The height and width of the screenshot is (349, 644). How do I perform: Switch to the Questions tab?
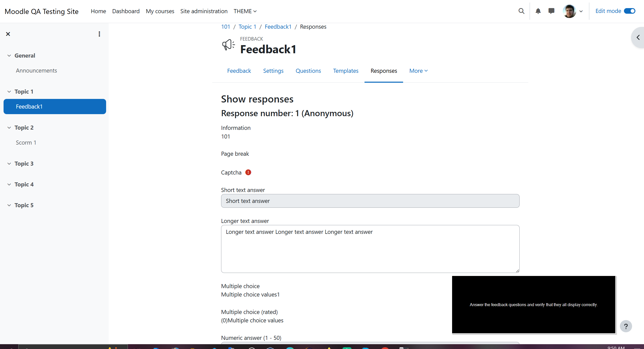pos(308,71)
